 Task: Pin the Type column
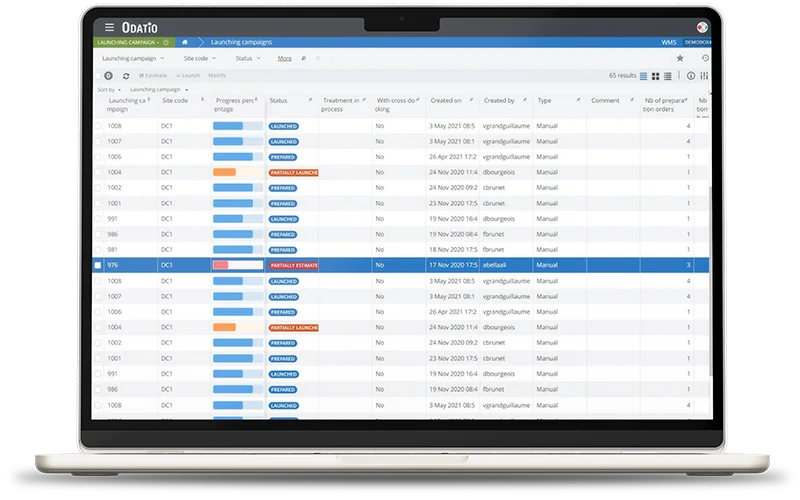click(x=578, y=100)
